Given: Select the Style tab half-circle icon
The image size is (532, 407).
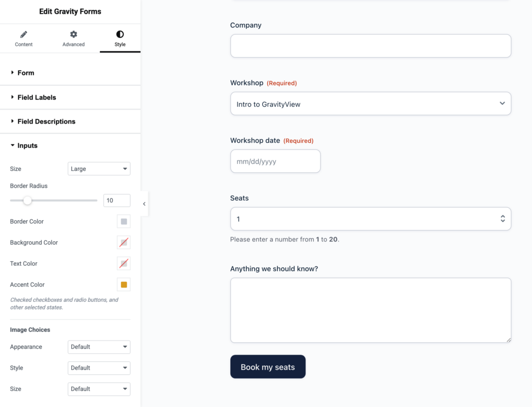Looking at the screenshot, I should pos(120,34).
